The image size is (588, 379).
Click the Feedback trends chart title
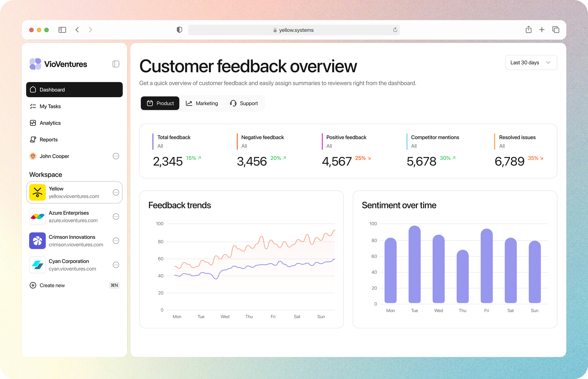coord(179,205)
